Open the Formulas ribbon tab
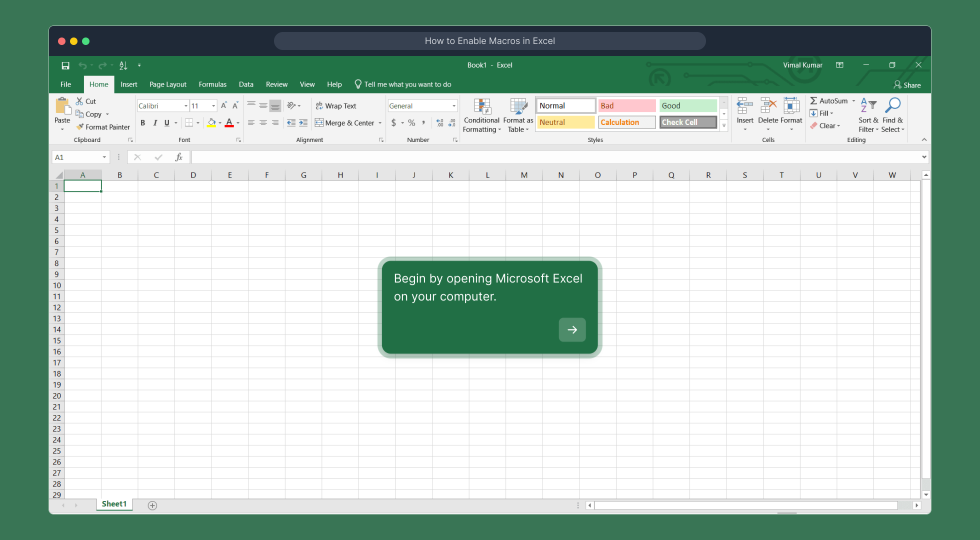The width and height of the screenshot is (980, 540). 212,84
